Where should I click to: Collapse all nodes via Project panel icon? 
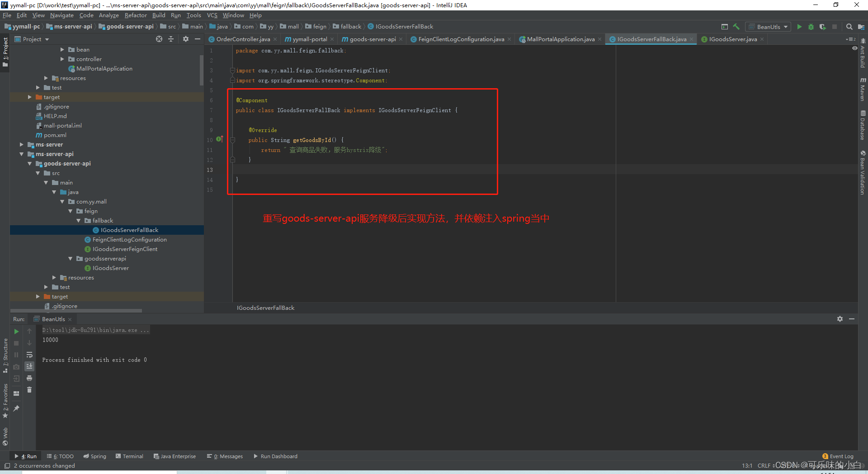pos(171,39)
